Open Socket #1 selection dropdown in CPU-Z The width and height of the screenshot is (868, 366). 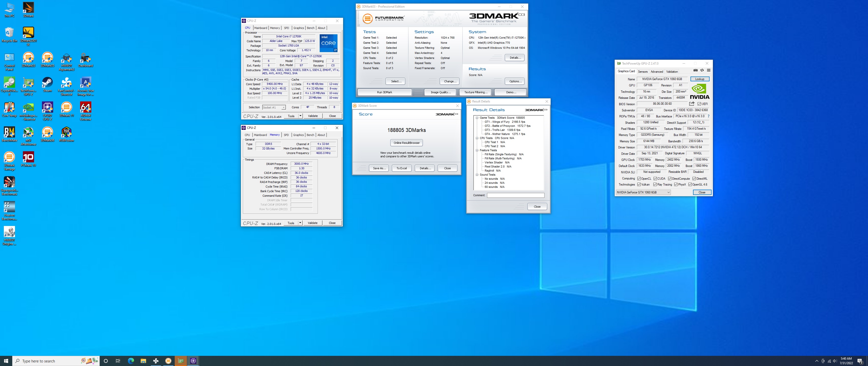tap(274, 108)
